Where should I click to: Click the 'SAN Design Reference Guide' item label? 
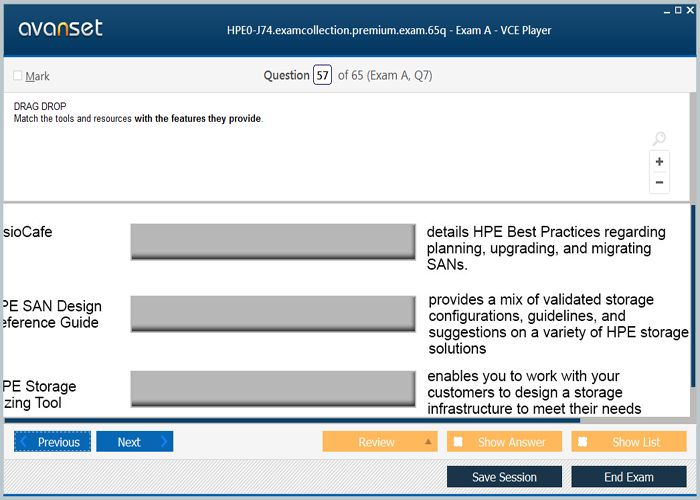(x=52, y=314)
